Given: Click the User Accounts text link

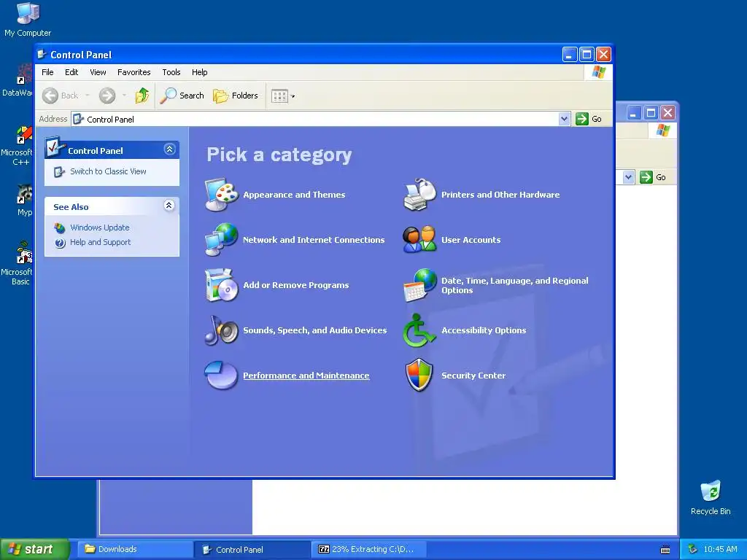Looking at the screenshot, I should coord(471,239).
